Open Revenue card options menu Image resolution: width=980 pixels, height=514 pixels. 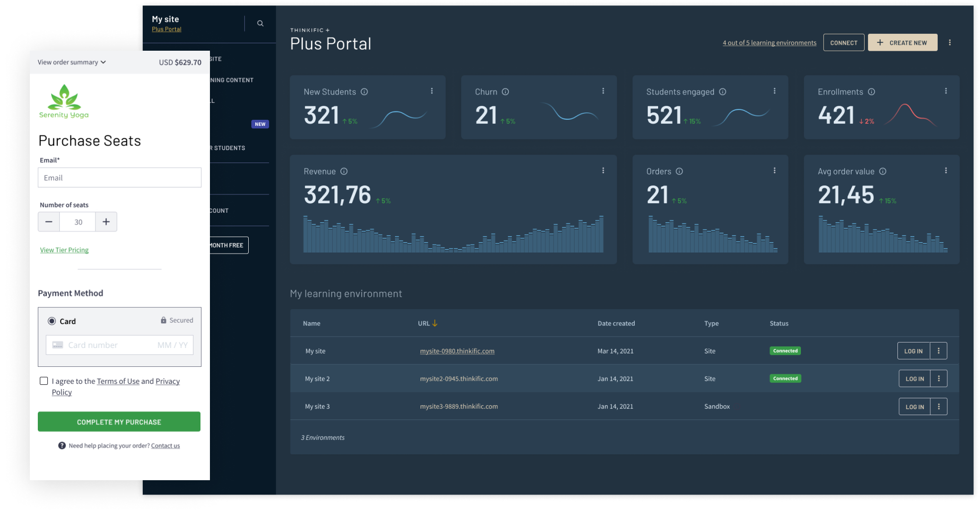point(603,171)
